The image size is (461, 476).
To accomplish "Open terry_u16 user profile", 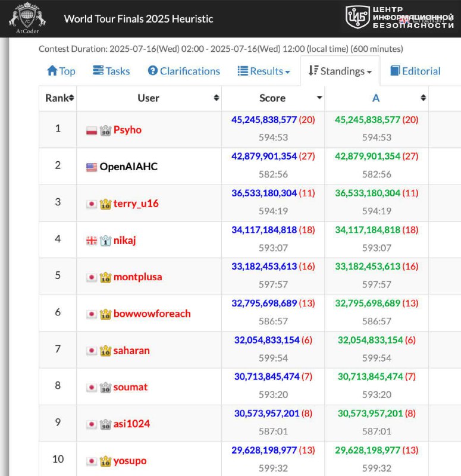I will [x=136, y=203].
